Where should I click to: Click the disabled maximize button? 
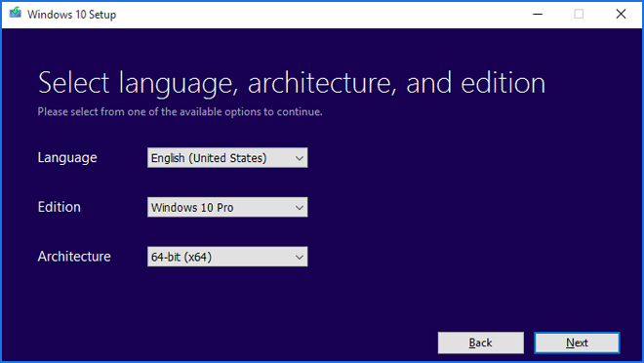point(579,14)
